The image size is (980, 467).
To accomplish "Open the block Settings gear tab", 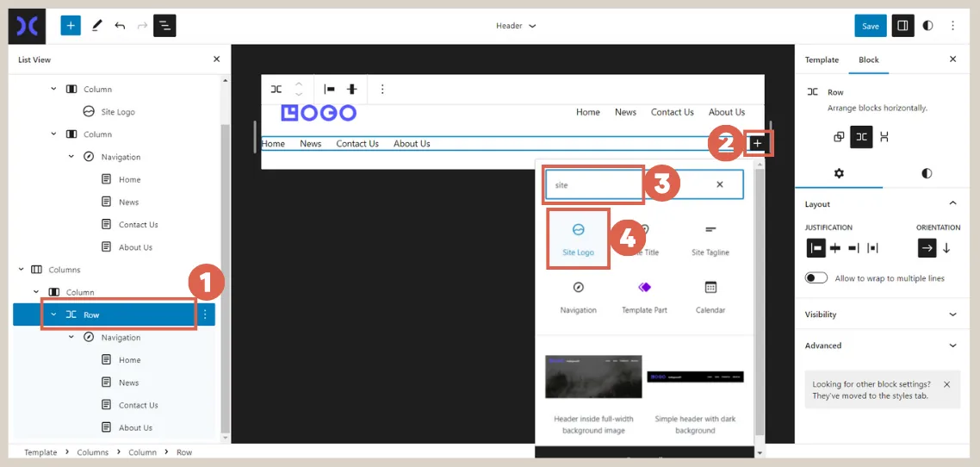I will click(x=839, y=173).
